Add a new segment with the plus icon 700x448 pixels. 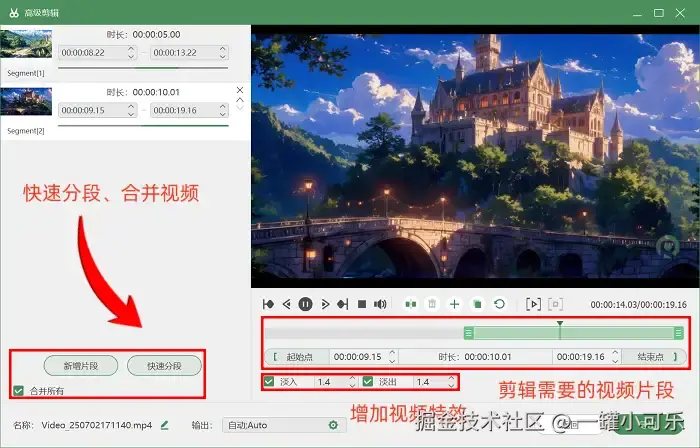(454, 304)
